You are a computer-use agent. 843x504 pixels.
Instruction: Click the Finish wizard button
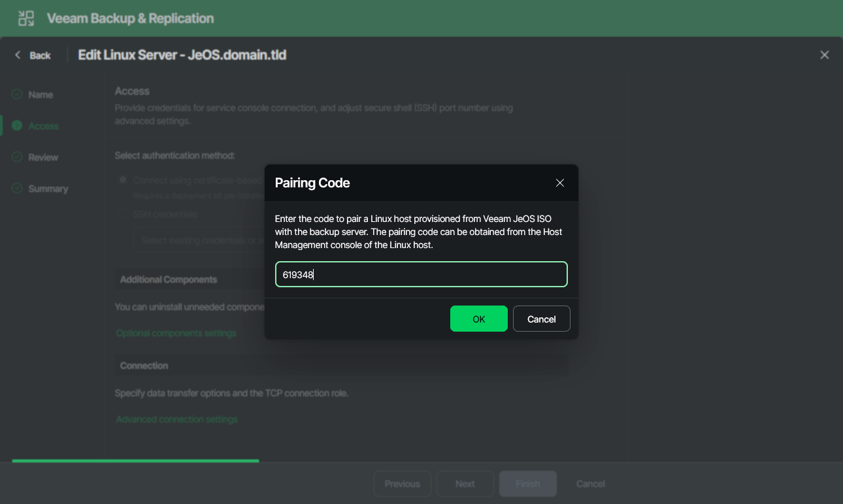tap(527, 483)
